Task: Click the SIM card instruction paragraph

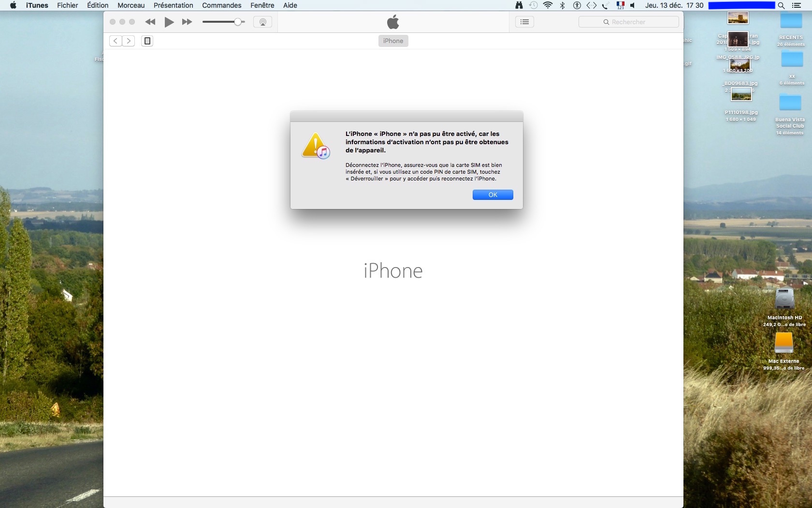Action: 424,172
